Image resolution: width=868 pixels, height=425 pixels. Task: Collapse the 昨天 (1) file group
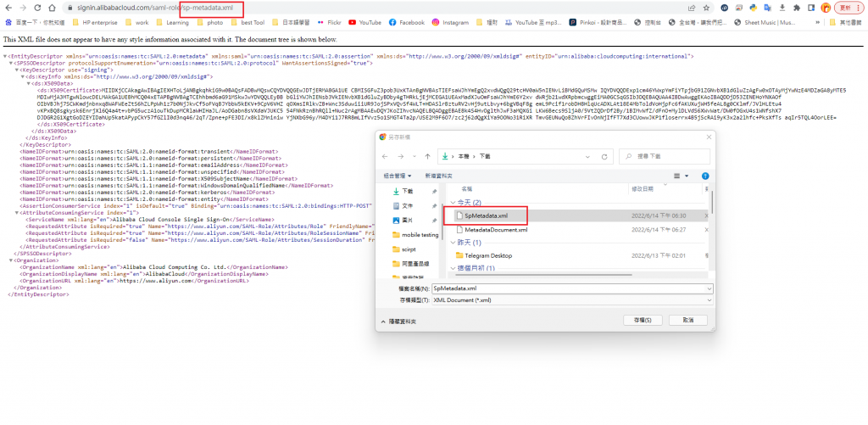[453, 243]
